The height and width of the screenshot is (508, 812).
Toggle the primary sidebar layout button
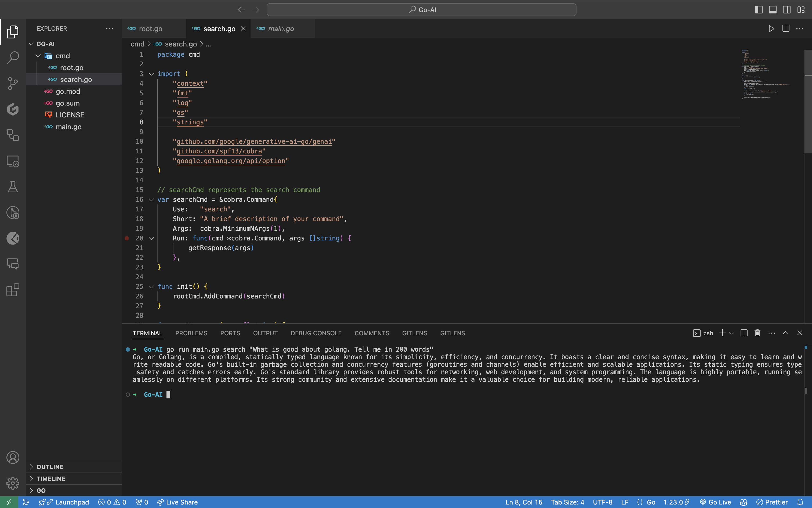[x=759, y=10]
